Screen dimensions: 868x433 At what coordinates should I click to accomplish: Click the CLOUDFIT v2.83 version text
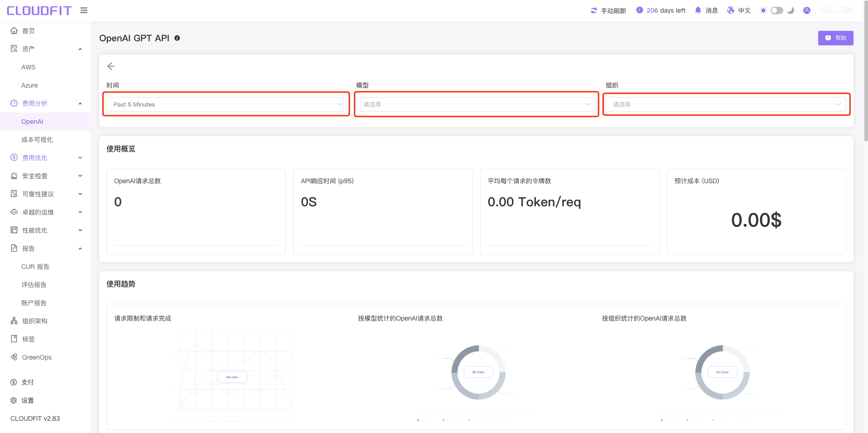coord(35,418)
